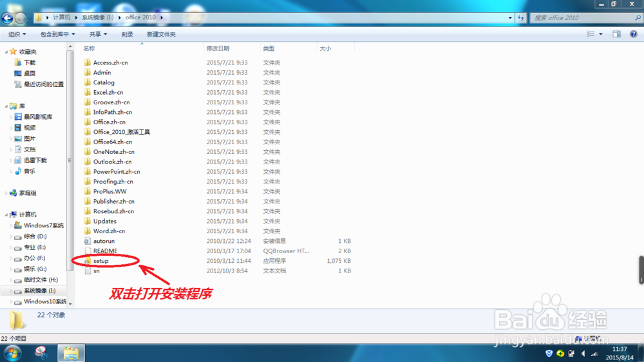This screenshot has height=362, width=644.
Task: Select the Office_2010_激活工具 folder icon
Action: tap(88, 132)
